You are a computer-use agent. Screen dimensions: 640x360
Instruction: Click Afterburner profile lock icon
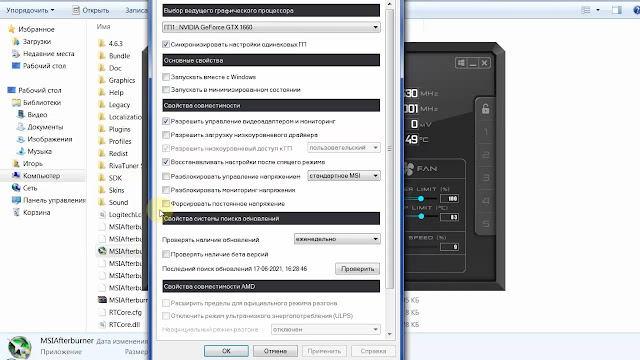(x=485, y=109)
